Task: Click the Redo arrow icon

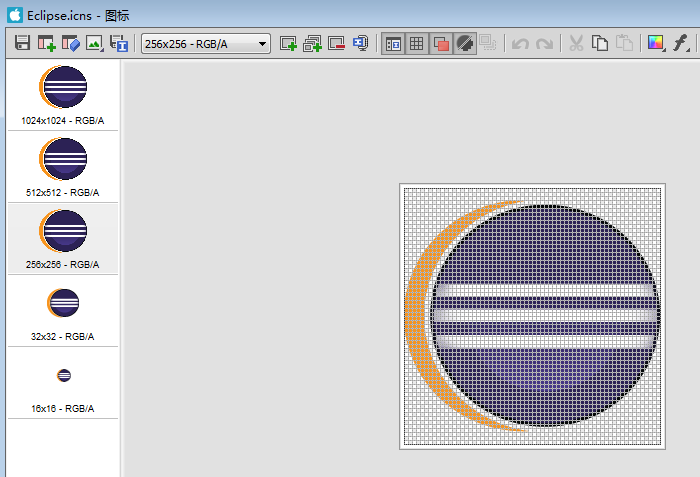Action: (x=544, y=44)
